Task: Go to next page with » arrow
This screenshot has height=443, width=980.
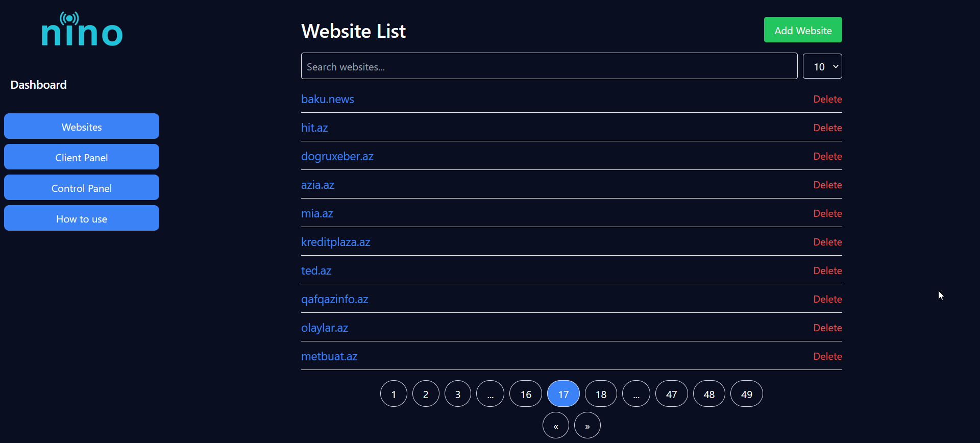Action: coord(587,425)
